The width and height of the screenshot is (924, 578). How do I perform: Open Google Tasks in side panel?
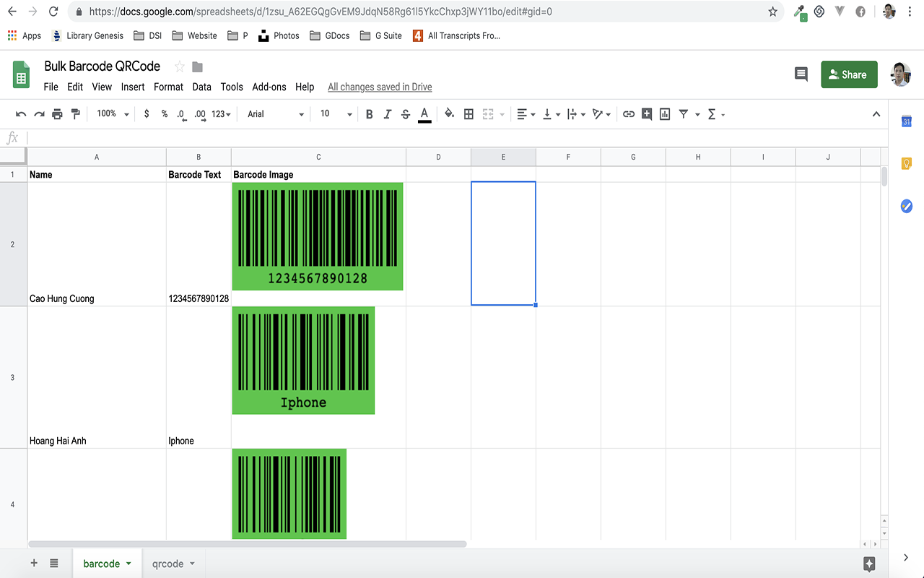(x=907, y=206)
